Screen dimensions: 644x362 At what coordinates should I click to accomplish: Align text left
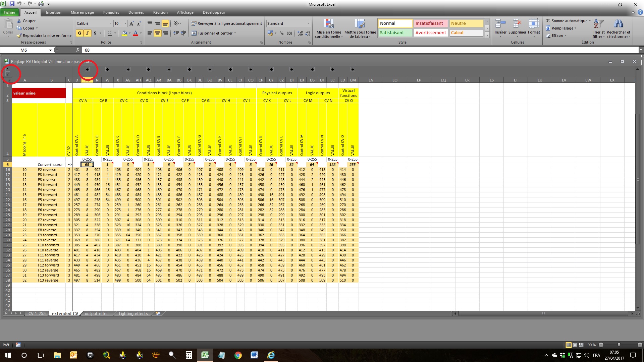coord(150,33)
